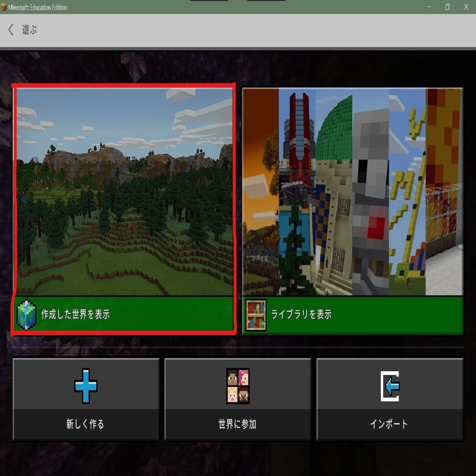Click the 遊ぶ page title

(29, 30)
